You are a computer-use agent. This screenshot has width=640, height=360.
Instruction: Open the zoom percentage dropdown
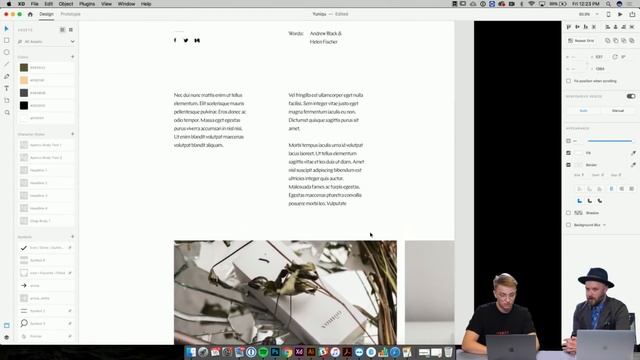[x=597, y=14]
